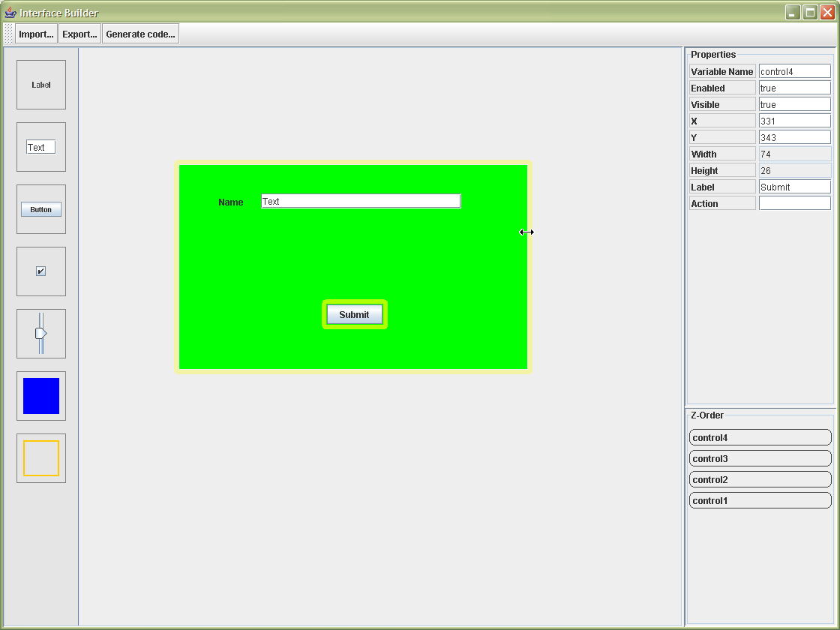The height and width of the screenshot is (630, 840).
Task: Click the Action property input field
Action: [794, 203]
